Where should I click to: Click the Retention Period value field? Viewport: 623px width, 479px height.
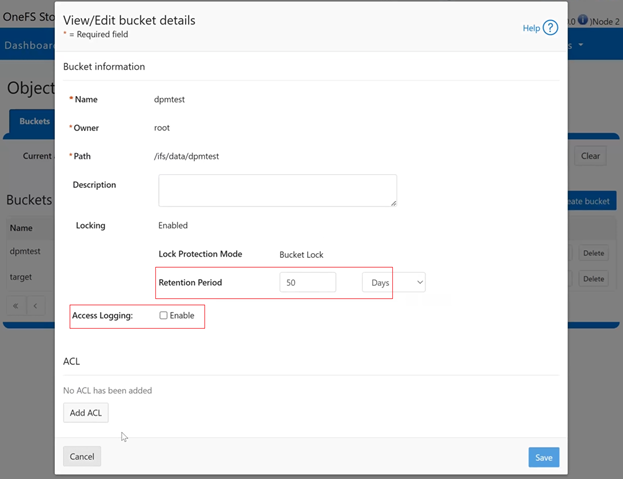point(308,283)
